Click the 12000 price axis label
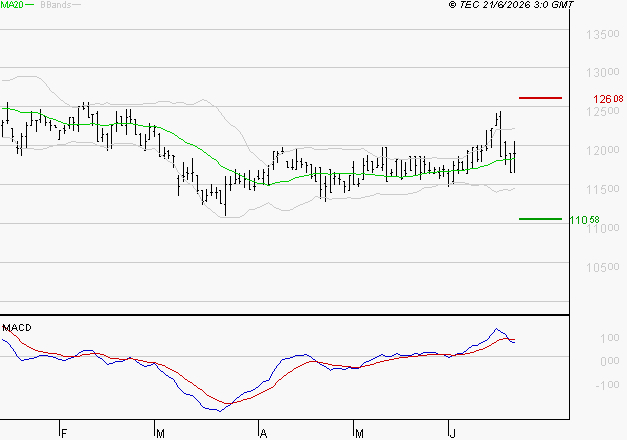Screen dimensions: 627x440 point(603,150)
